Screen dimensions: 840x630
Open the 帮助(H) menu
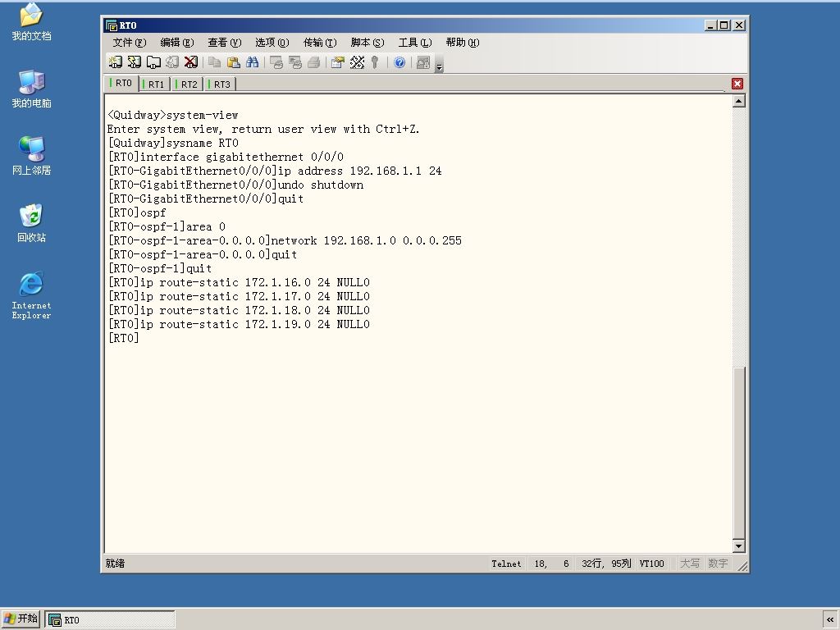463,43
